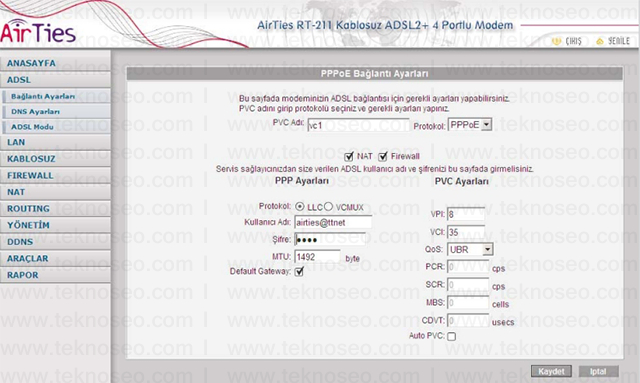The width and height of the screenshot is (640, 383).
Task: Open the YÖNETİM management menu
Action: coord(55,225)
